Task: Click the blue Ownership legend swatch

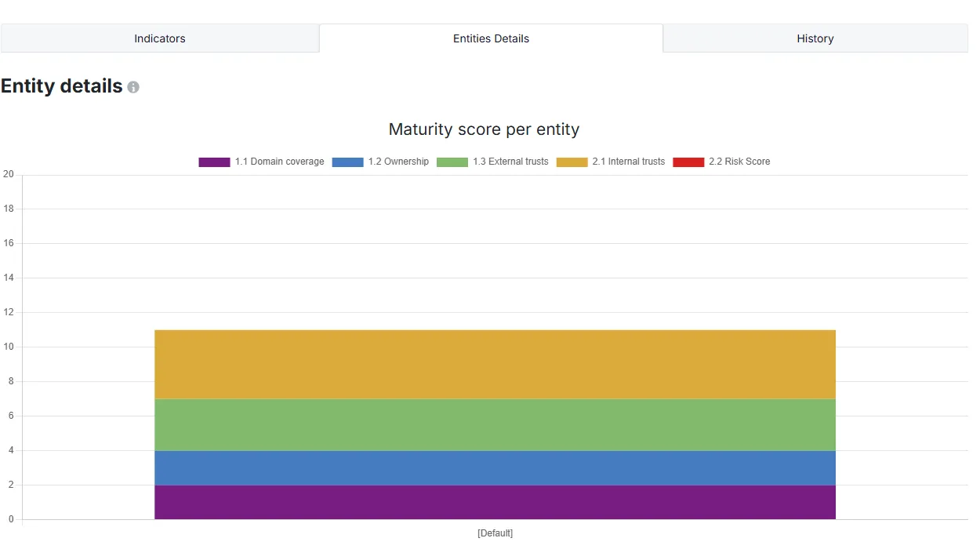Action: (347, 162)
